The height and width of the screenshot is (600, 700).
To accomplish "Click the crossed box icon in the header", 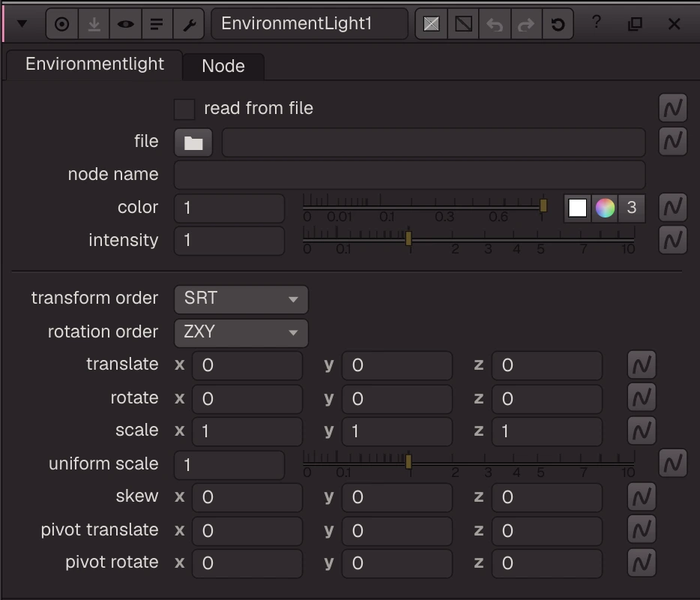I will tap(431, 24).
